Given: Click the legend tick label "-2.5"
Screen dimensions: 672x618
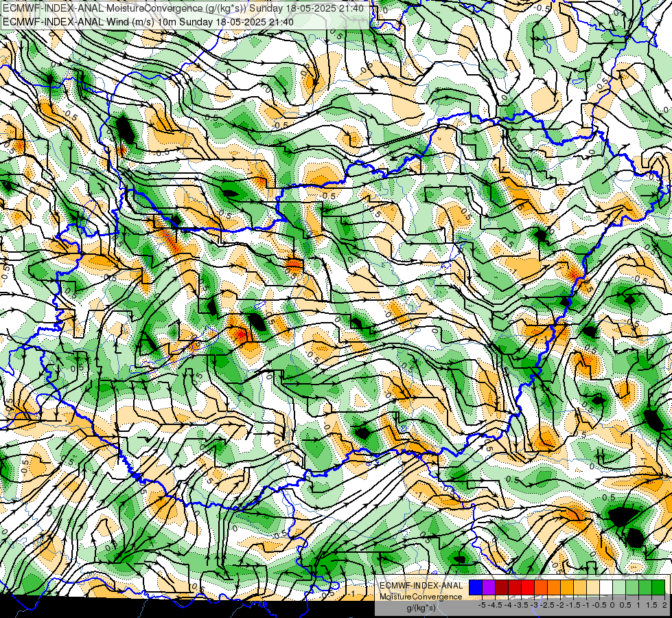Looking at the screenshot, I should click(x=547, y=605).
